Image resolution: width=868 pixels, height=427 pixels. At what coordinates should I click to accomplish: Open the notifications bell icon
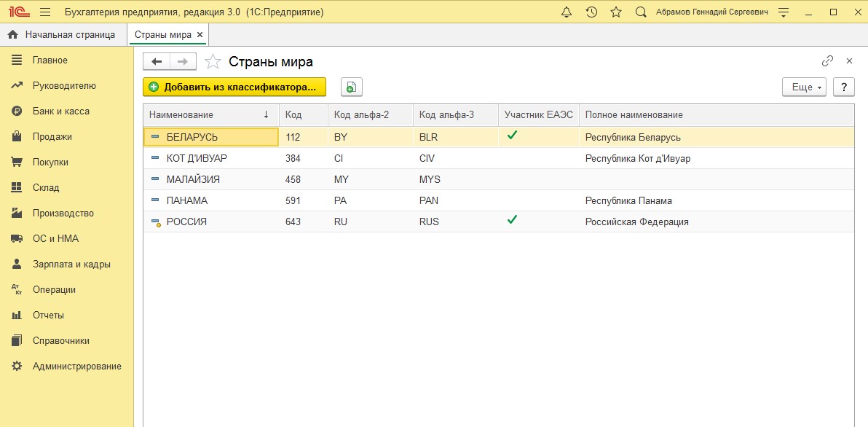(x=567, y=12)
